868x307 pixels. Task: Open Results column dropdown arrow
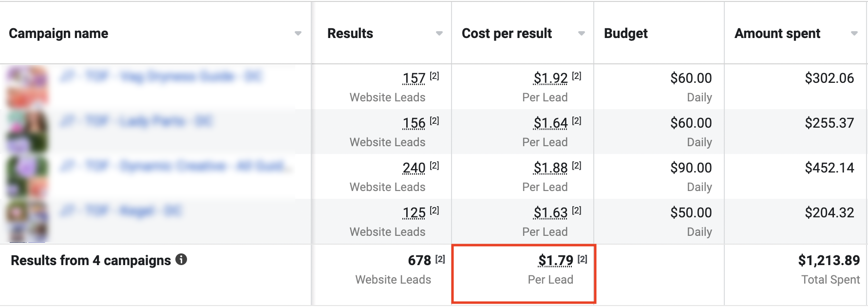pos(439,34)
